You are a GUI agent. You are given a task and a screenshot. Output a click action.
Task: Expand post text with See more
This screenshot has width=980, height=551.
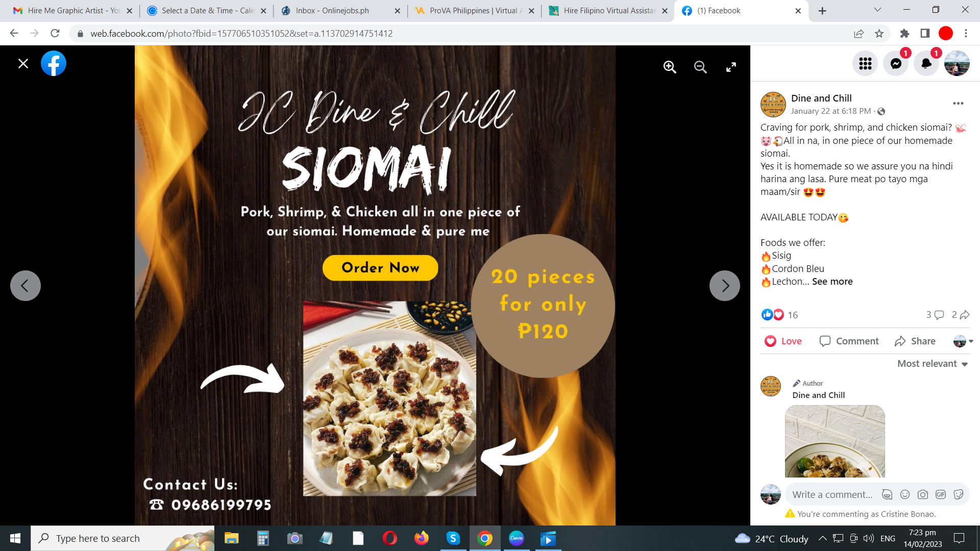pos(832,282)
